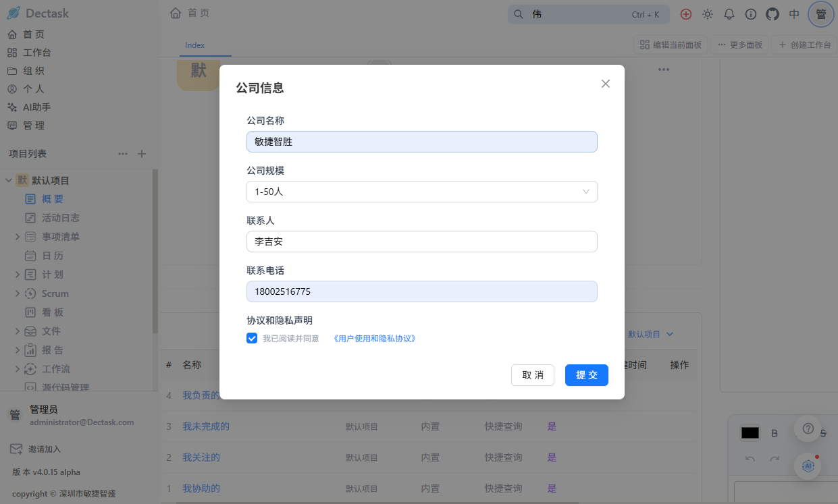Open the 默认项目 filter dropdown

click(651, 334)
